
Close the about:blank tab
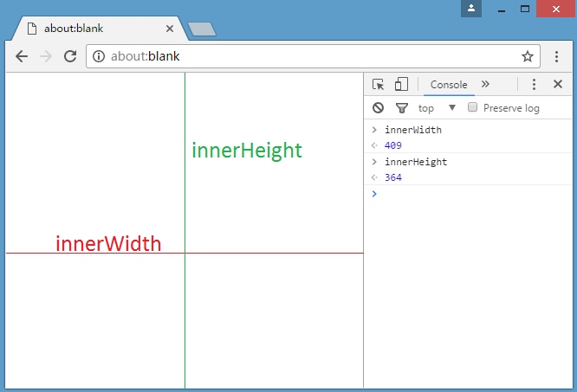(170, 28)
